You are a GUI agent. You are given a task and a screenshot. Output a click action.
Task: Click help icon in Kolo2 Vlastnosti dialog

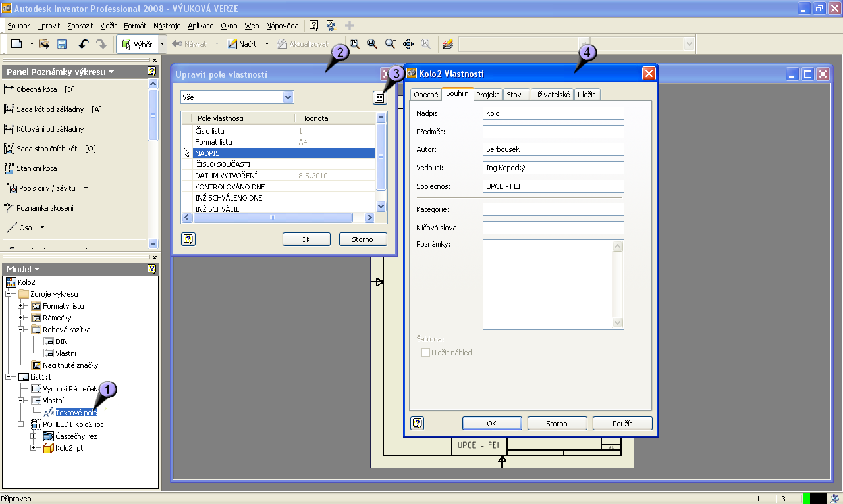pyautogui.click(x=417, y=423)
